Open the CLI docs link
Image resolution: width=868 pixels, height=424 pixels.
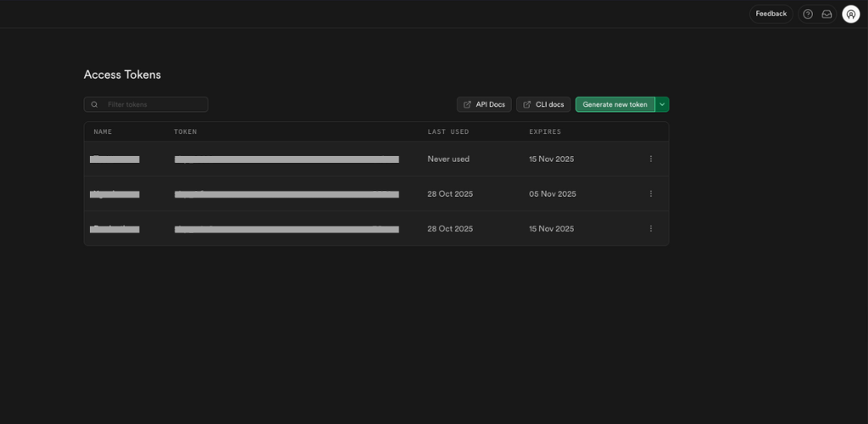[x=543, y=104]
